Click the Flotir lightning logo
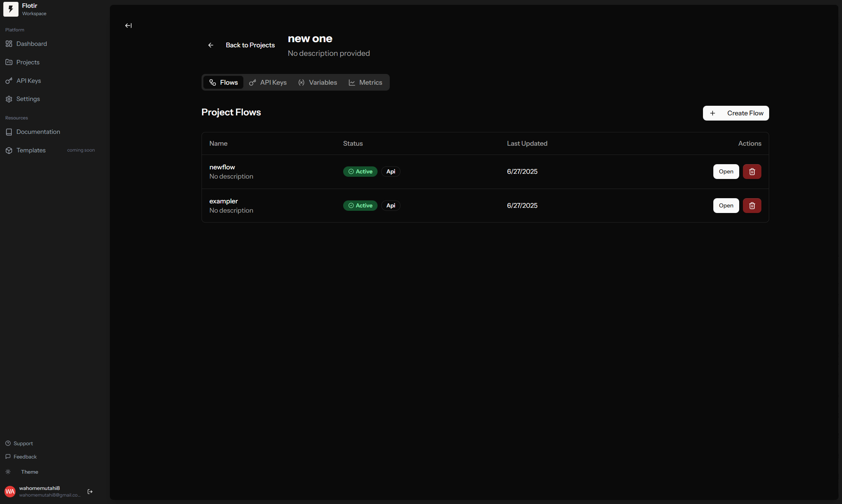 pos(11,9)
